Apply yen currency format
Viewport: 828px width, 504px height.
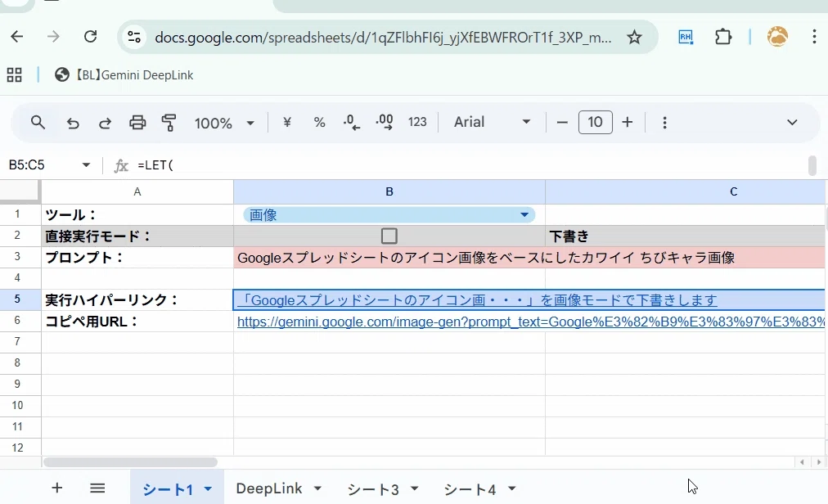pyautogui.click(x=287, y=123)
